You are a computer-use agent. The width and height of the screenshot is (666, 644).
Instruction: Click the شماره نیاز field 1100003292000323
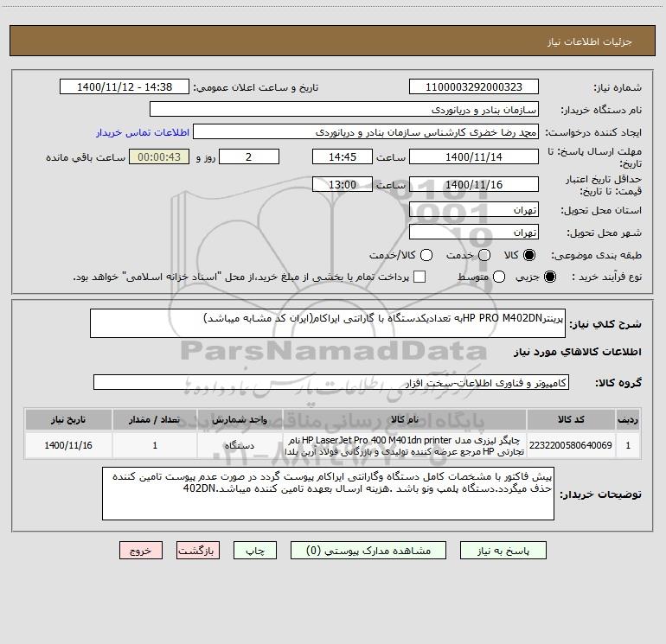pos(474,87)
